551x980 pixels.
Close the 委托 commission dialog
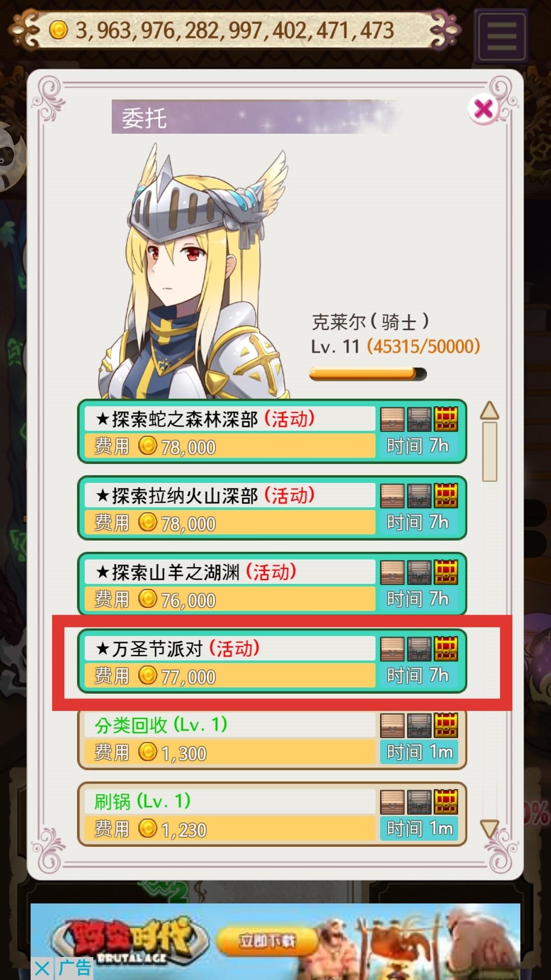tap(483, 108)
